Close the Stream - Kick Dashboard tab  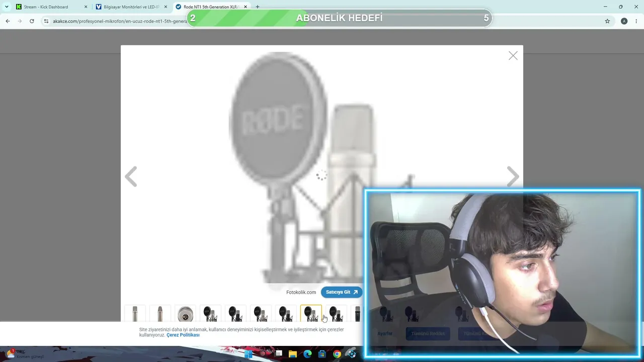coord(86,7)
